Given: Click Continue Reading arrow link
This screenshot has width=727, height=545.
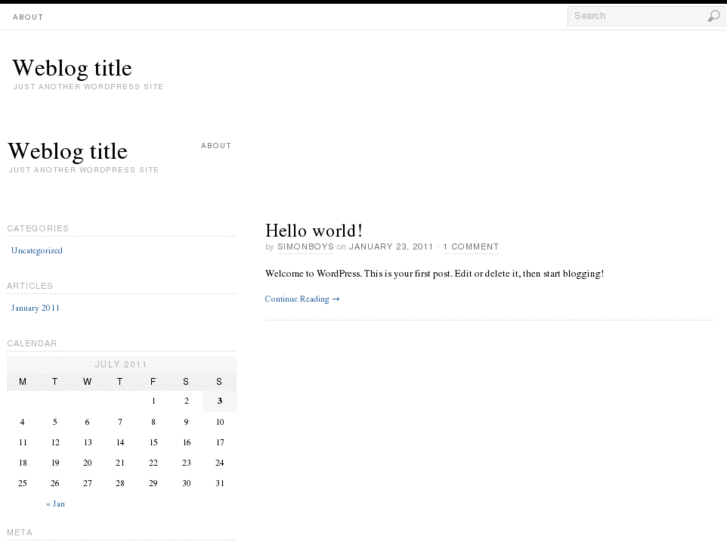Looking at the screenshot, I should coord(302,299).
